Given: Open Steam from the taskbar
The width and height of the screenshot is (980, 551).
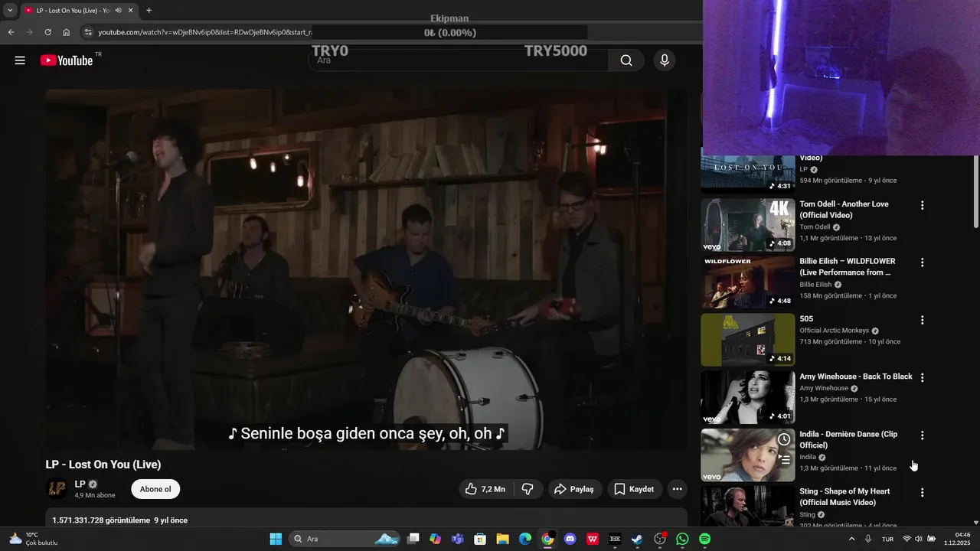Looking at the screenshot, I should (x=637, y=539).
